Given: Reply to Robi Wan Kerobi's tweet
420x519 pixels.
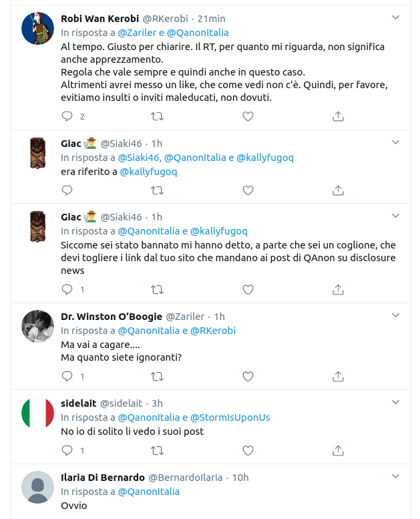Looking at the screenshot, I should [x=67, y=116].
